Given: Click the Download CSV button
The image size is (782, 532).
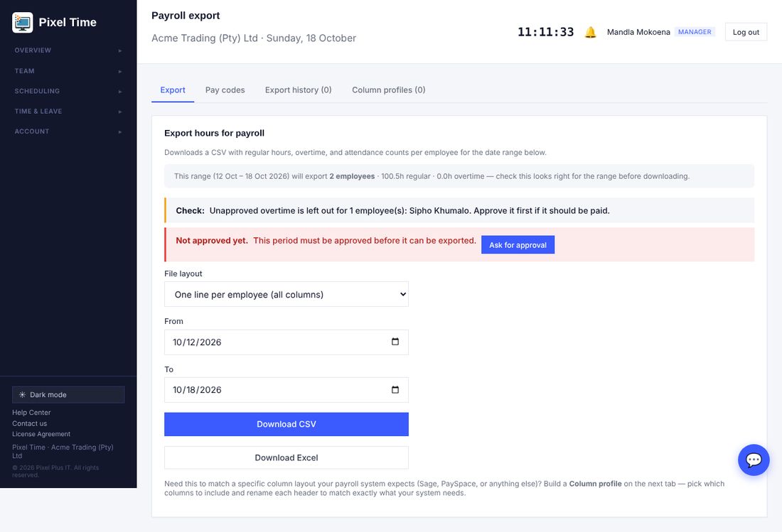Looking at the screenshot, I should point(286,425).
